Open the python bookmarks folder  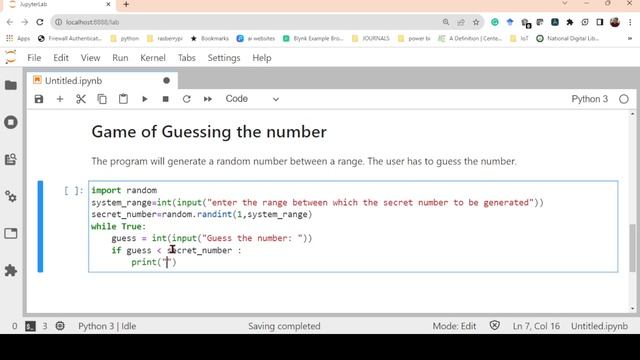[x=125, y=38]
